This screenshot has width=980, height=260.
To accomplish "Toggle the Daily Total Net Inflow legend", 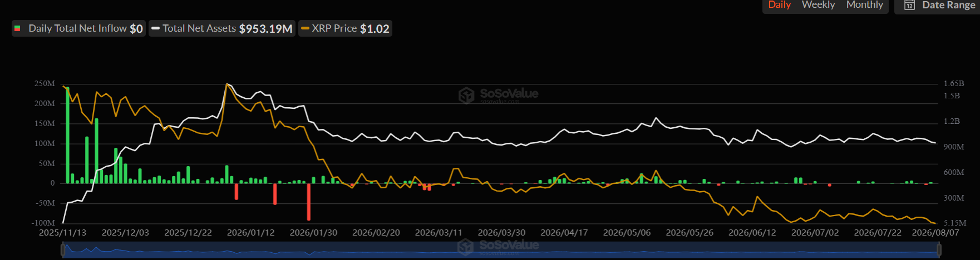I will [x=78, y=28].
